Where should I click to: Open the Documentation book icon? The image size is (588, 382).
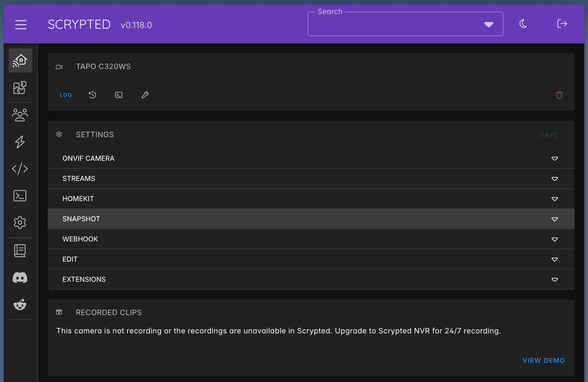pos(20,251)
